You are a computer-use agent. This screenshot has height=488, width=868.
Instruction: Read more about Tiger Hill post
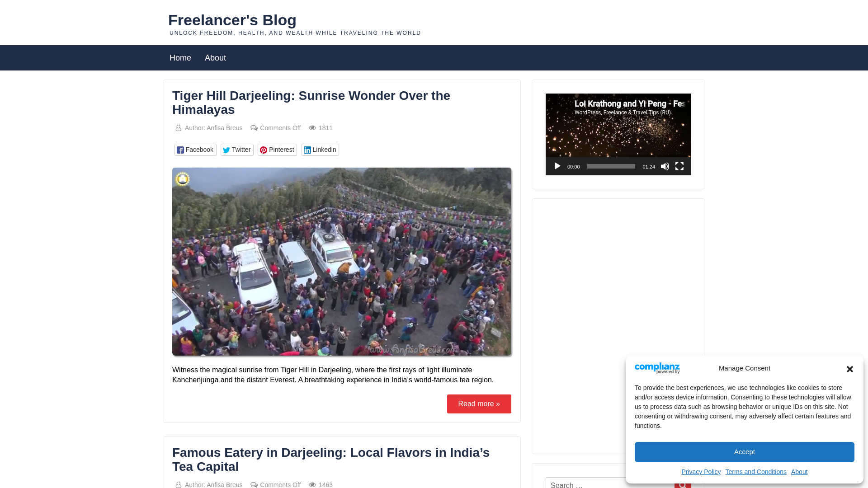479,404
